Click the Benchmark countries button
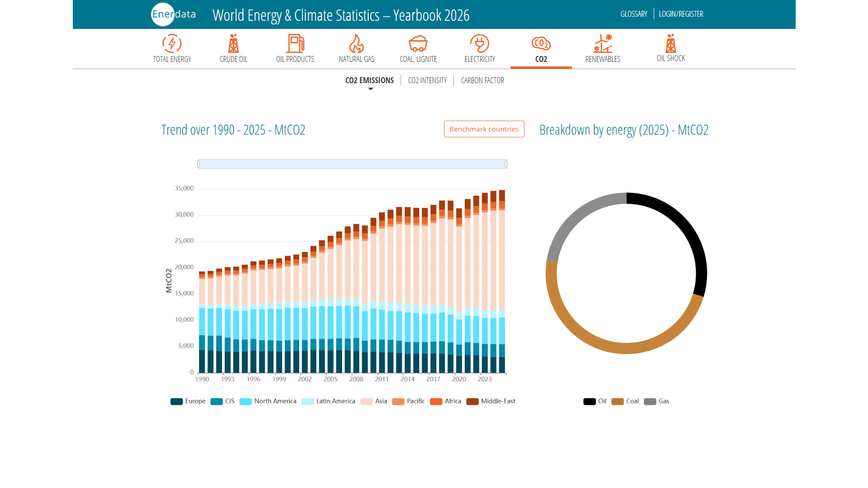 coord(484,129)
